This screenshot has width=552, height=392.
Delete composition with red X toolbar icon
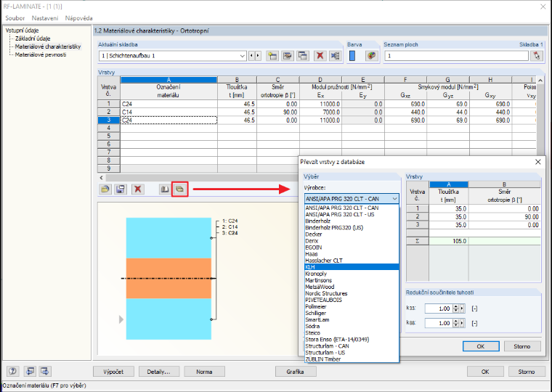pyautogui.click(x=320, y=56)
